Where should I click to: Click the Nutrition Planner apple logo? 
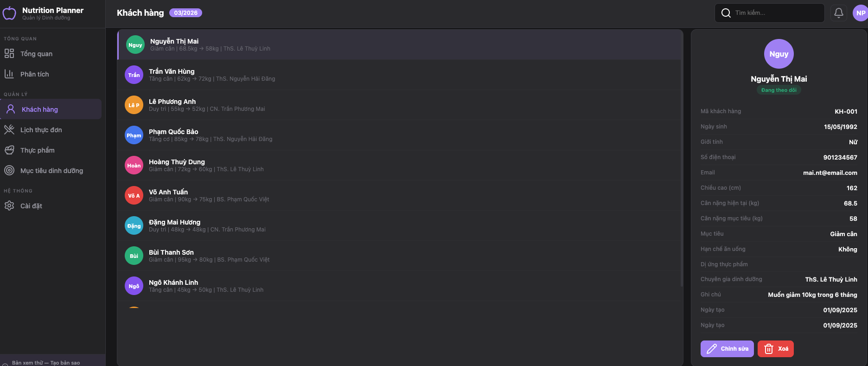coord(9,13)
